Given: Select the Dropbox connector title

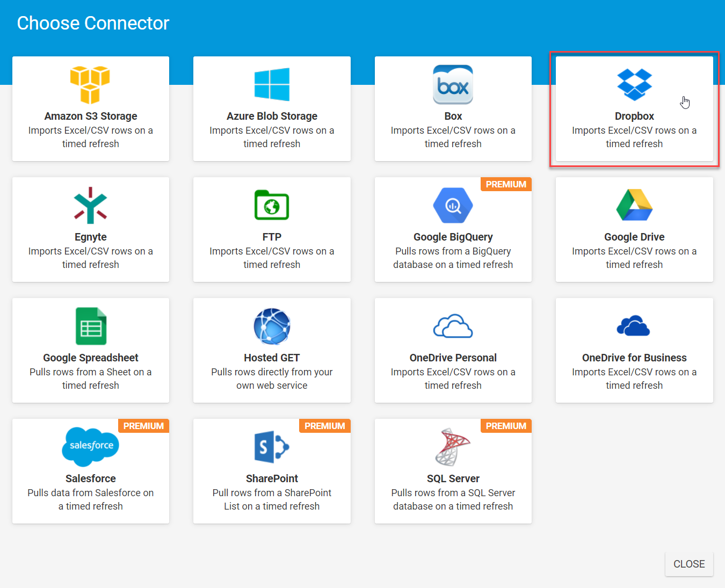Looking at the screenshot, I should pyautogui.click(x=634, y=116).
